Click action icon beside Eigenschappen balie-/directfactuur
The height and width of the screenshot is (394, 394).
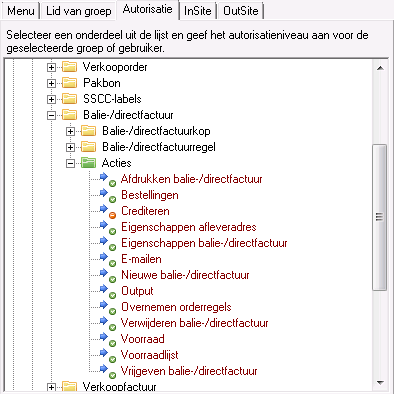pyautogui.click(x=108, y=244)
